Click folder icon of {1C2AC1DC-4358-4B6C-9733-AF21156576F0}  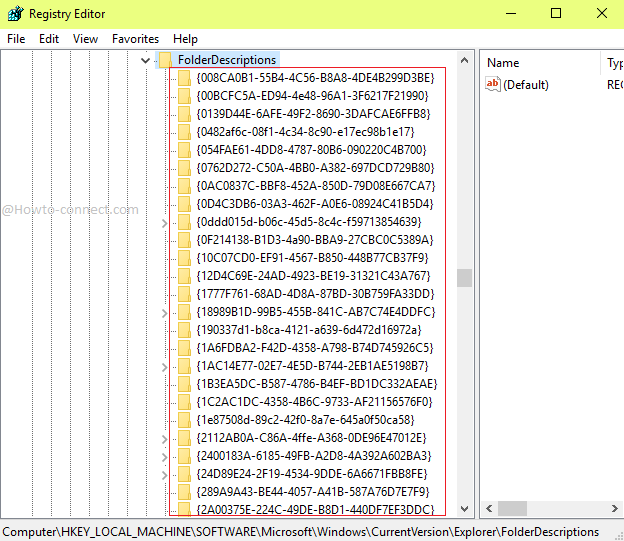tap(184, 402)
